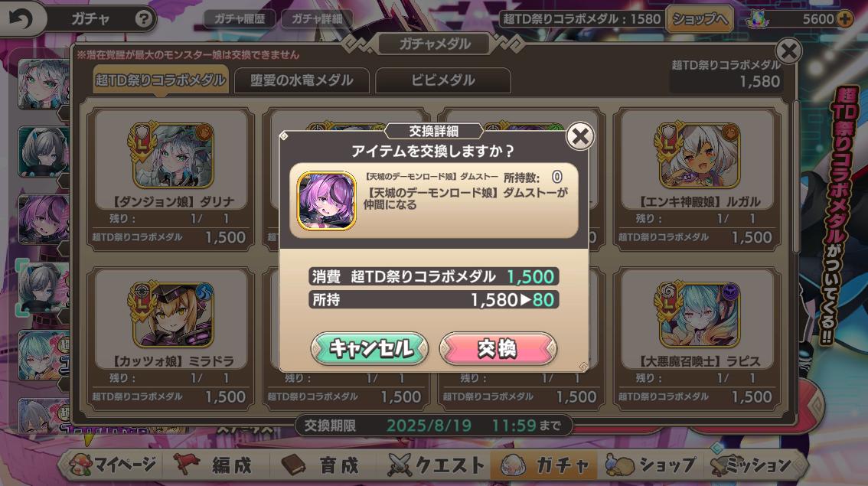Open ガチャ履歴 button
The width and height of the screenshot is (868, 486).
coord(239,19)
